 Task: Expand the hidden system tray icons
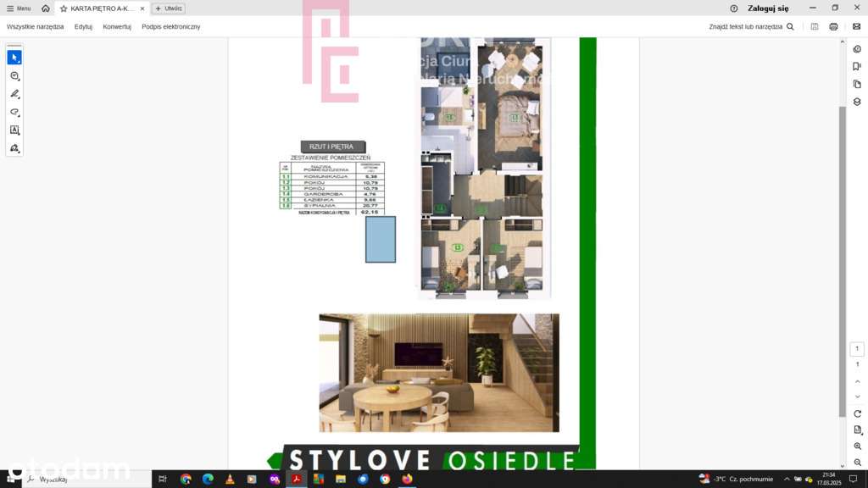pos(787,480)
